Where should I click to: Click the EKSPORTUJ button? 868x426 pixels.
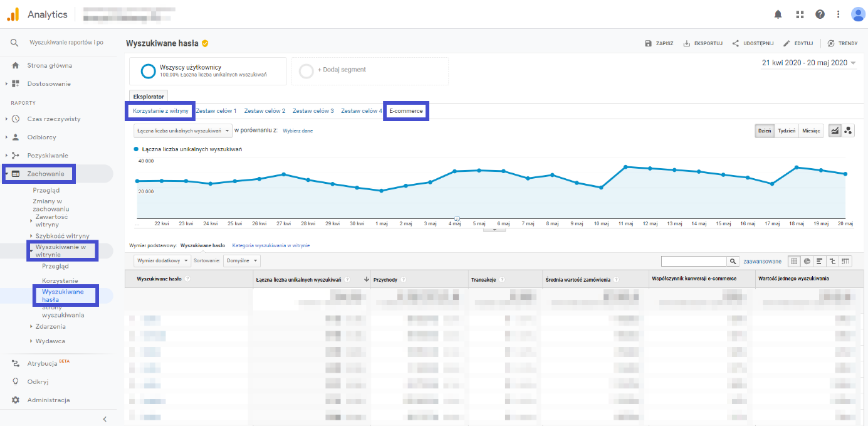[x=703, y=43]
